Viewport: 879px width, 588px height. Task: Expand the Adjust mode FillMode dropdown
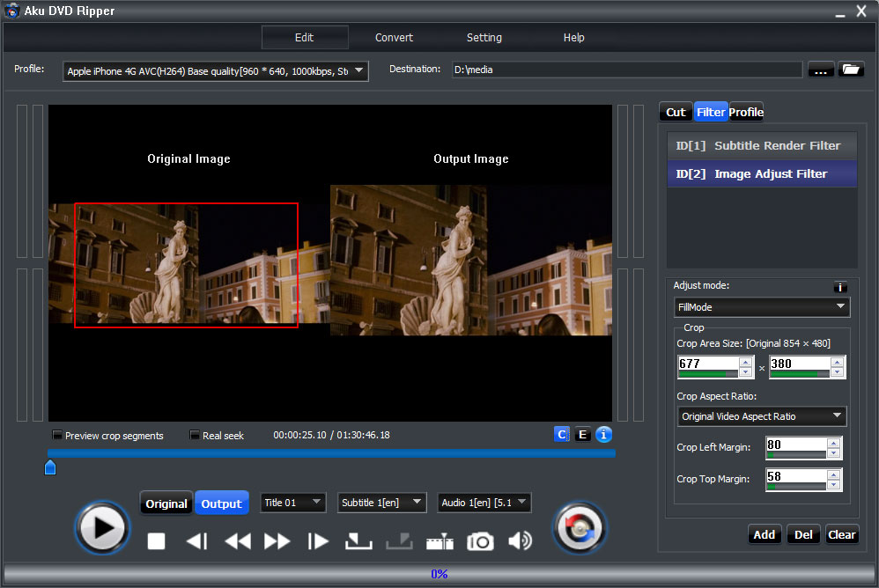(761, 307)
